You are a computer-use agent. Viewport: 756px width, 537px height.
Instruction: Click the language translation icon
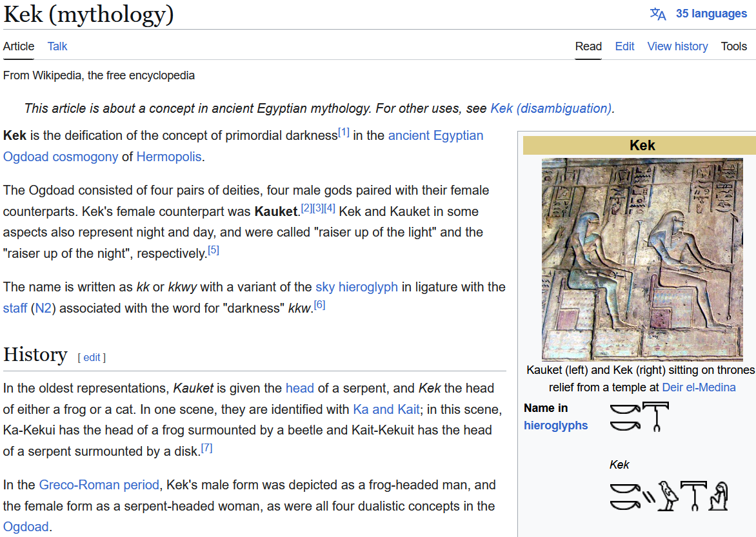(x=658, y=14)
